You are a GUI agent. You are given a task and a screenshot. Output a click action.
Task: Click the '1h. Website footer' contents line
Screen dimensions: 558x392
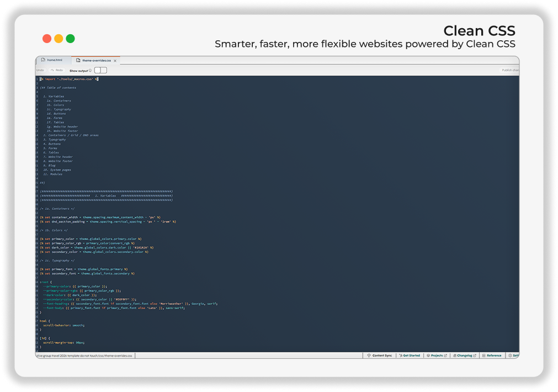coord(62,131)
